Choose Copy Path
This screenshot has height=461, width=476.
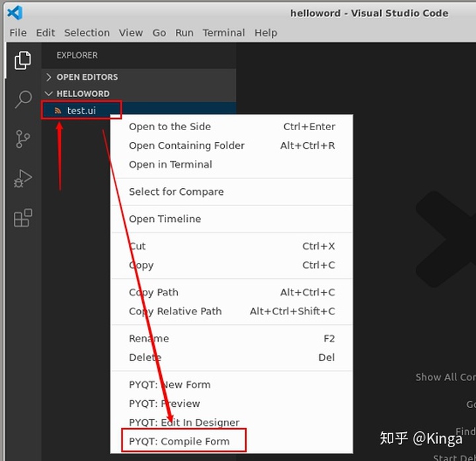[x=231, y=293]
